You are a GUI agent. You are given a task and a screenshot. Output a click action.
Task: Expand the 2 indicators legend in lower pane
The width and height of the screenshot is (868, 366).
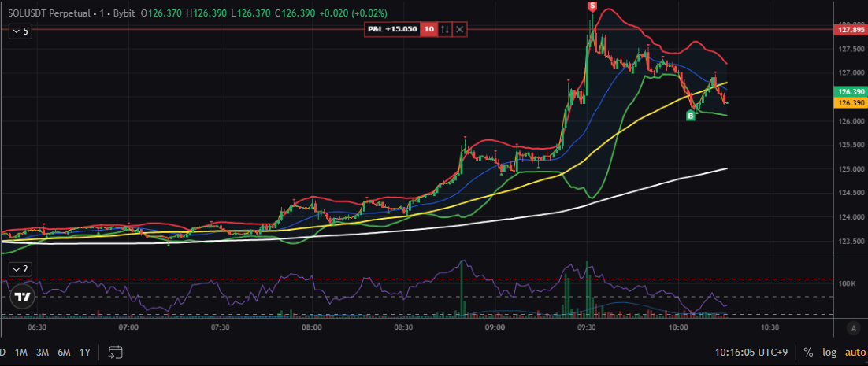tap(20, 269)
